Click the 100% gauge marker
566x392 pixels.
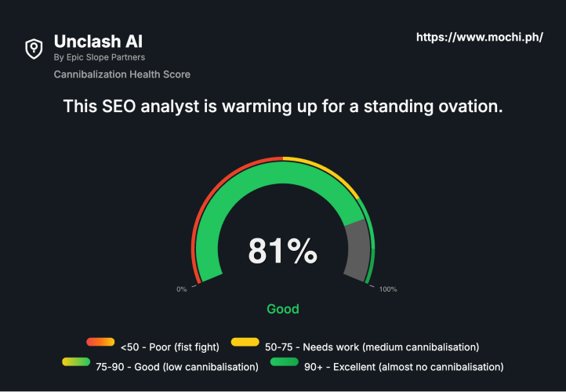[x=388, y=289]
